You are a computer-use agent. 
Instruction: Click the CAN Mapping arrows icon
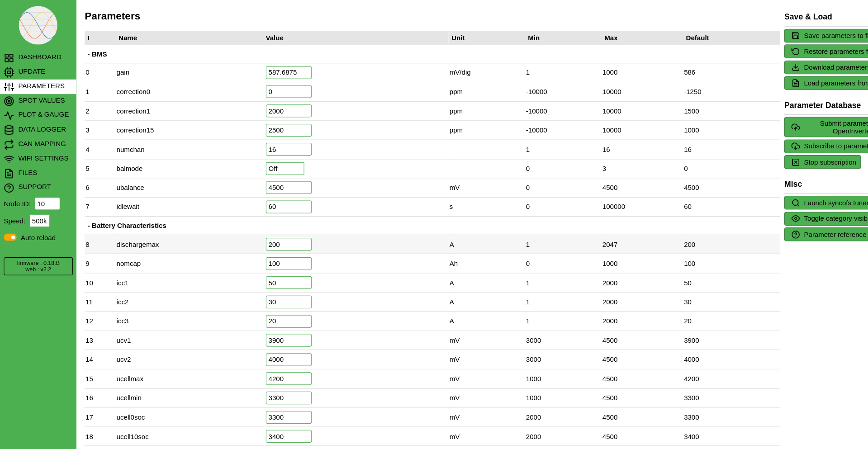click(9, 145)
